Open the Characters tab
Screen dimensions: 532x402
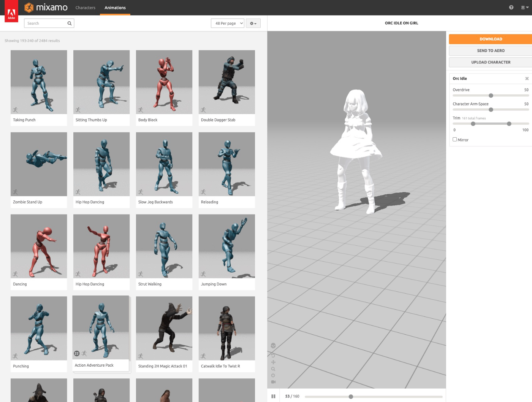85,8
